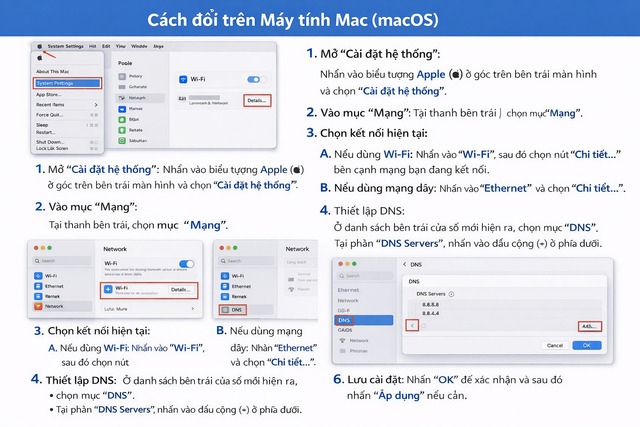This screenshot has height=427, width=640.
Task: Choose Restart... in the Apple menu
Action: pyautogui.click(x=46, y=132)
